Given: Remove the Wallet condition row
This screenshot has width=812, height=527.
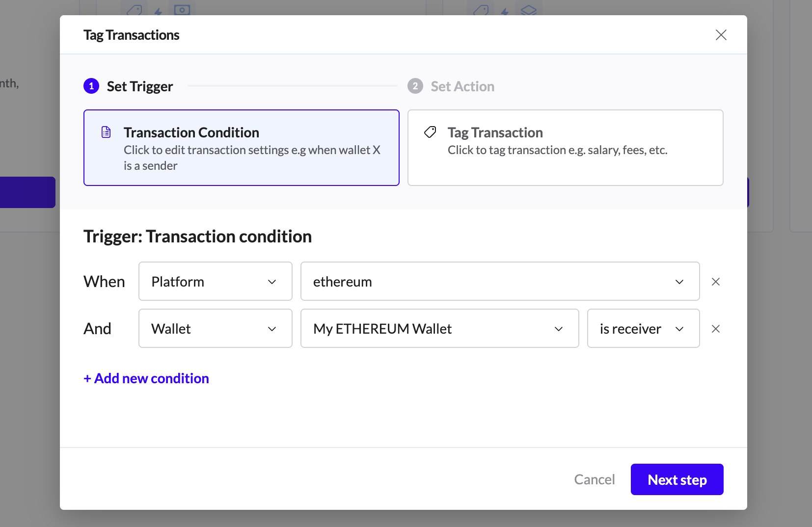Looking at the screenshot, I should 716,329.
